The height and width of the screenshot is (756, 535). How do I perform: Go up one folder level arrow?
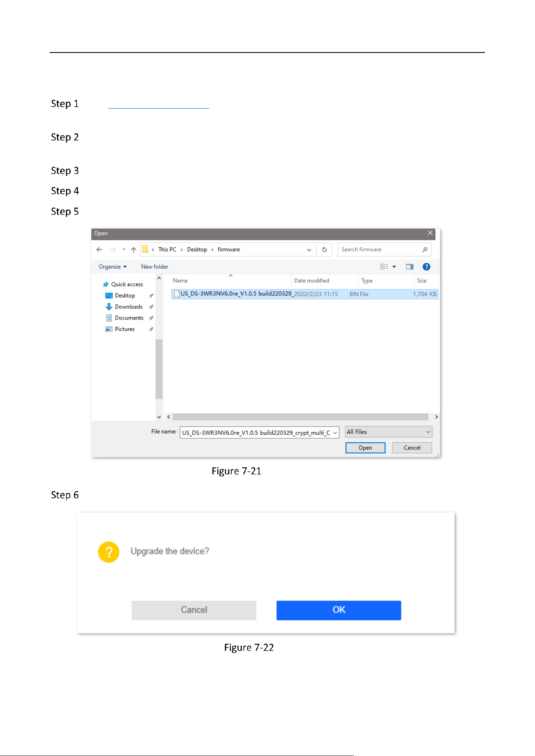(x=133, y=250)
